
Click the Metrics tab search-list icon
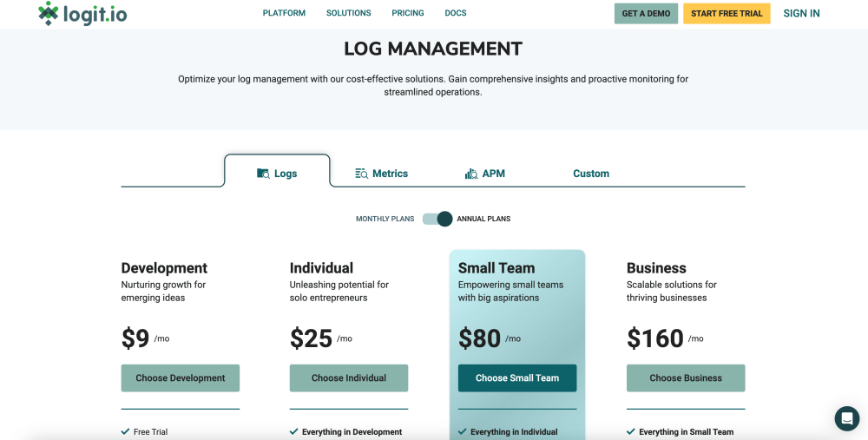[x=361, y=174]
